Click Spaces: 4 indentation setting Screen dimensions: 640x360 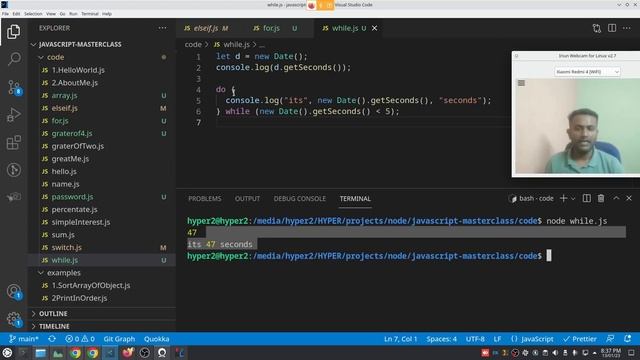(441, 339)
